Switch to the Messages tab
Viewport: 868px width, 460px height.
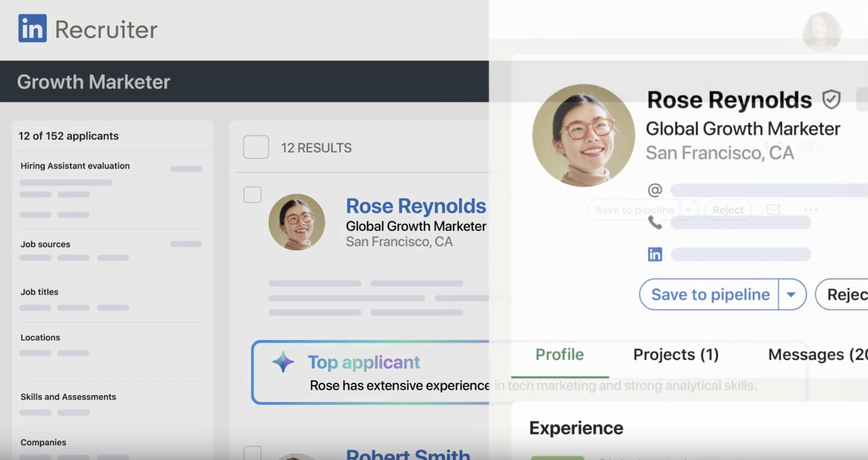818,355
